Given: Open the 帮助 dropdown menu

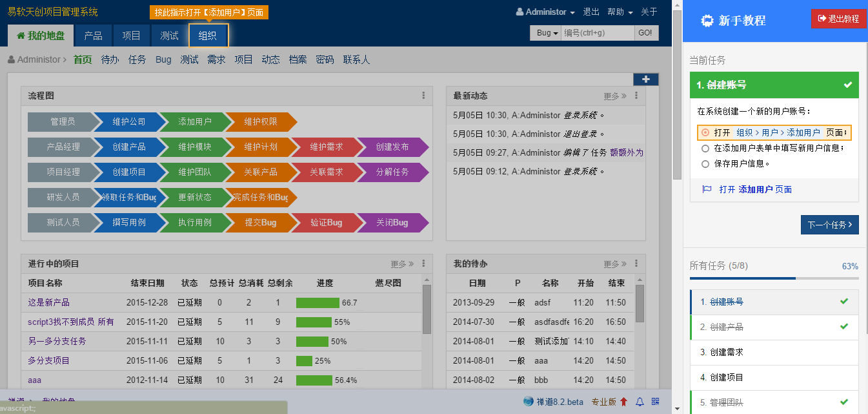Looking at the screenshot, I should [620, 12].
